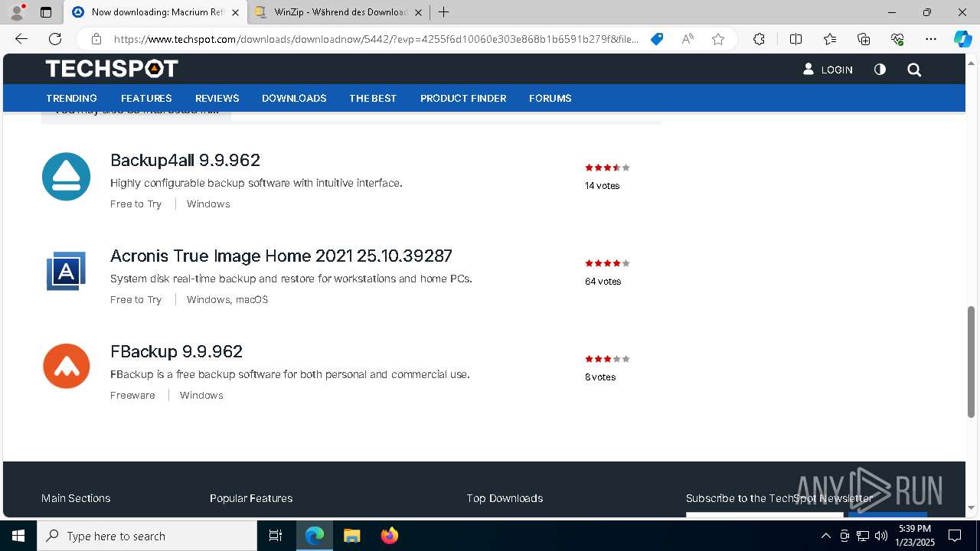Open the taskbar clock and date
Screen dimensions: 980x551
pyautogui.click(x=914, y=536)
